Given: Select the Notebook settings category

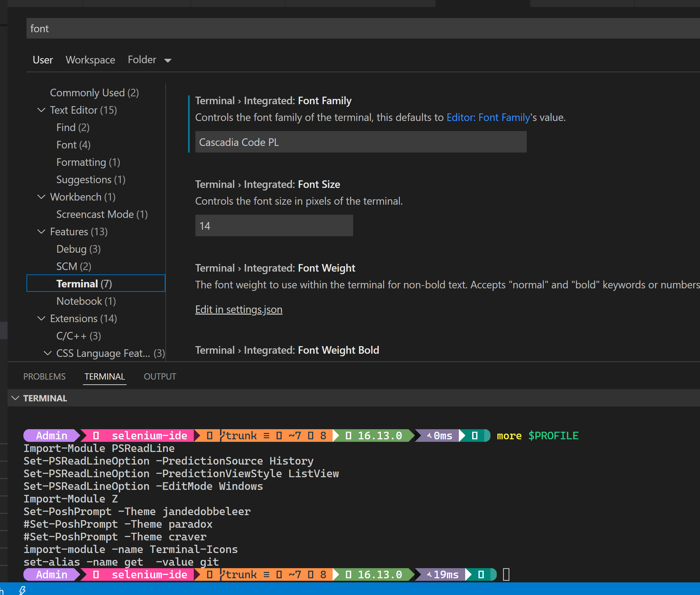Looking at the screenshot, I should 86,301.
